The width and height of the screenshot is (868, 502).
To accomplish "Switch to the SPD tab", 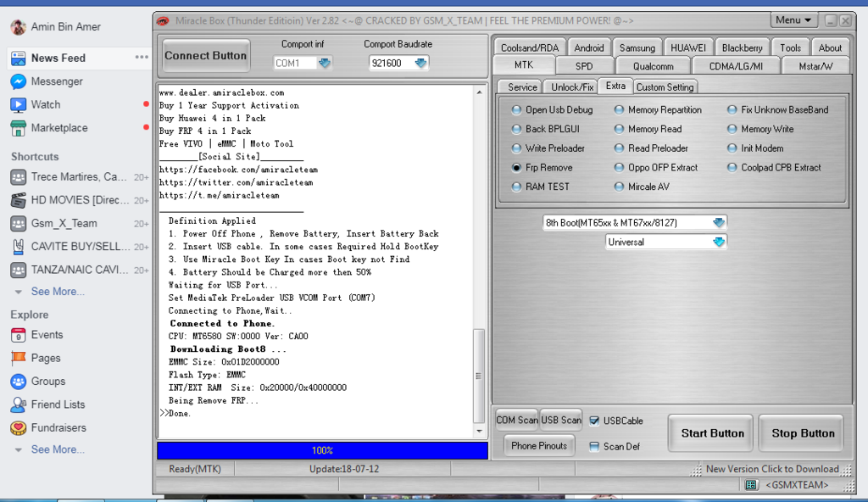I will click(x=584, y=66).
